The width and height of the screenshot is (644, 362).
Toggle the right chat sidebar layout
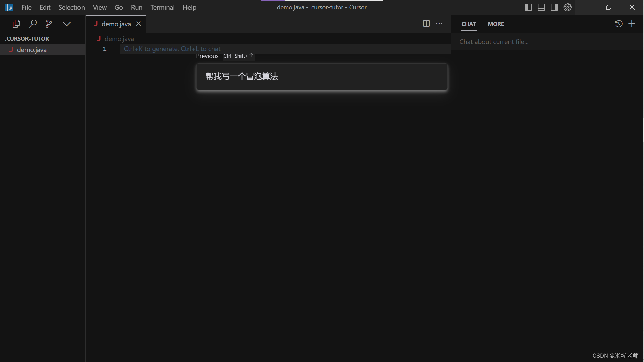click(x=554, y=7)
